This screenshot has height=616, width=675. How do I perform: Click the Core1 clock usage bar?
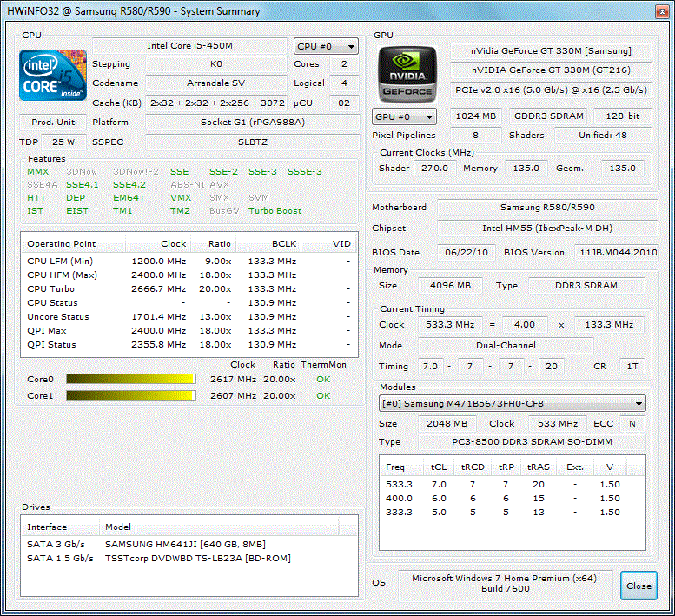(x=131, y=395)
